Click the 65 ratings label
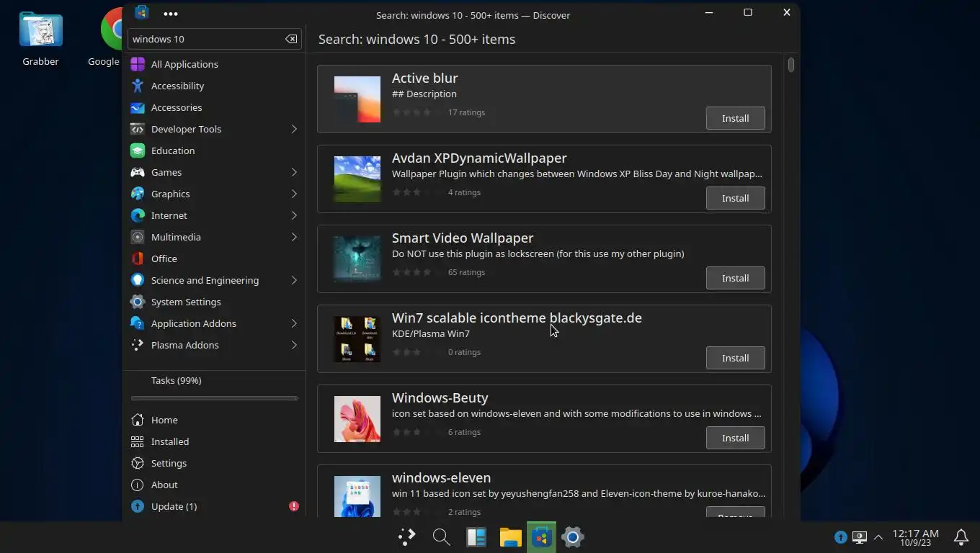980x553 pixels. coord(466,272)
